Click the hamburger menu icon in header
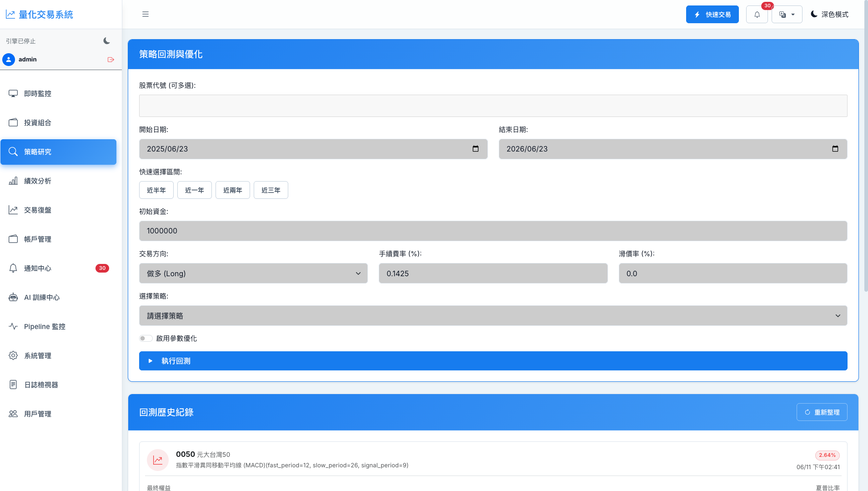This screenshot has width=868, height=491. point(146,14)
